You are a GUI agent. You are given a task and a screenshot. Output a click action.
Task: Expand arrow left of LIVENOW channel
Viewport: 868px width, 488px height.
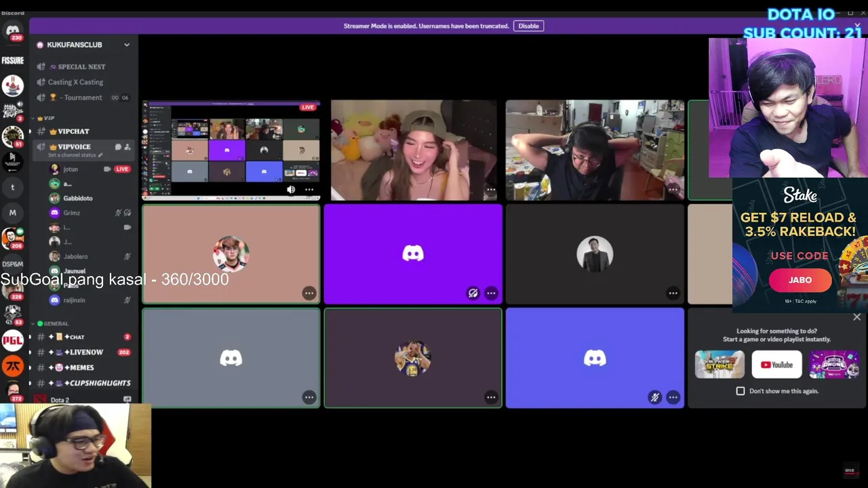point(29,352)
